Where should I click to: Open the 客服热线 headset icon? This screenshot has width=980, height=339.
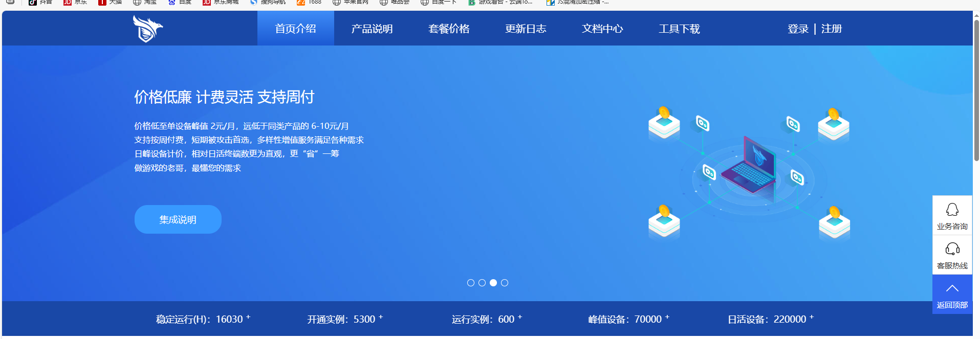(952, 255)
